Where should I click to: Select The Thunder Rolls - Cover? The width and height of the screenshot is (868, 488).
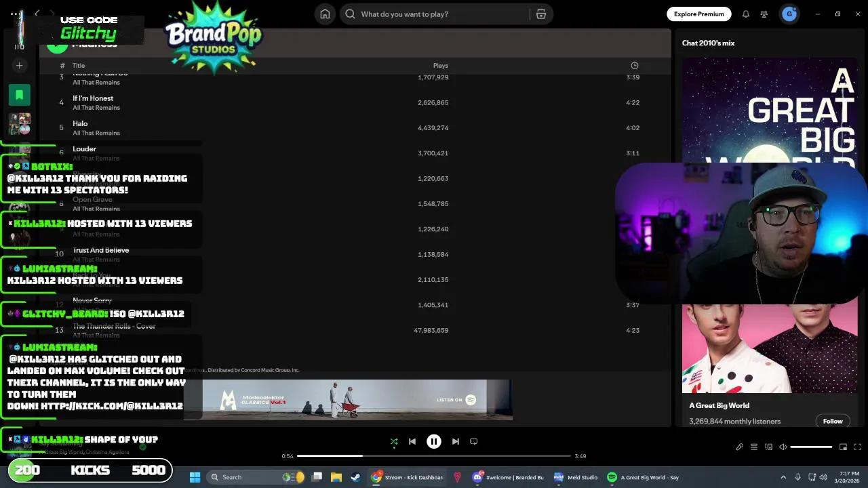114,326
